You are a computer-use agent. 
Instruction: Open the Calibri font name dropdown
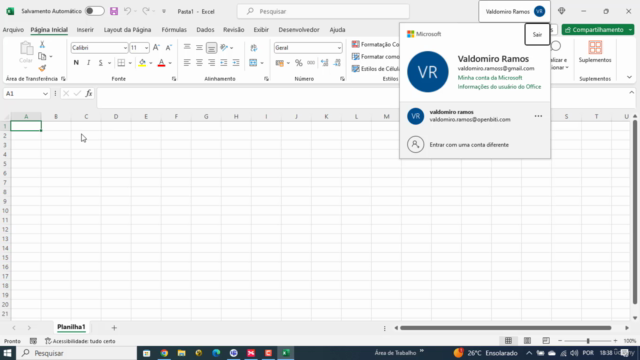(125, 48)
